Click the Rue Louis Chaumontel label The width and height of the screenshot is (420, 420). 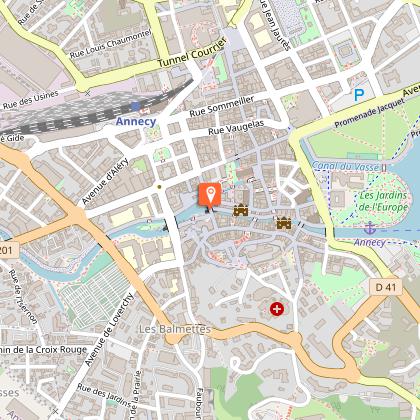point(110,44)
